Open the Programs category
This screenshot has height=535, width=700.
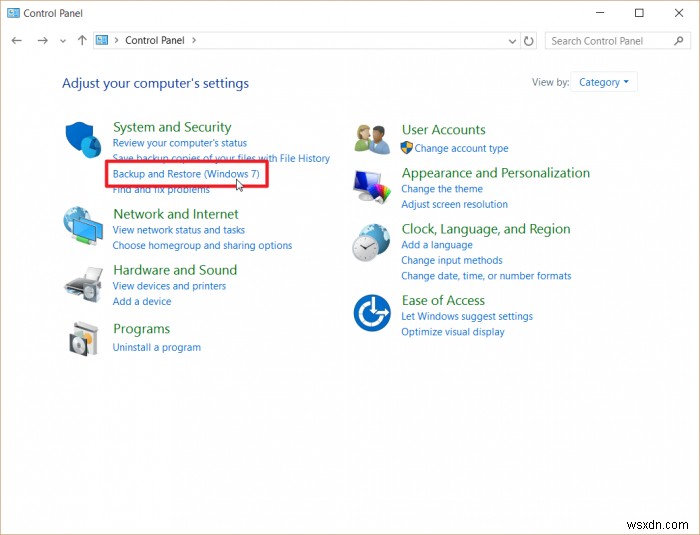coord(142,329)
